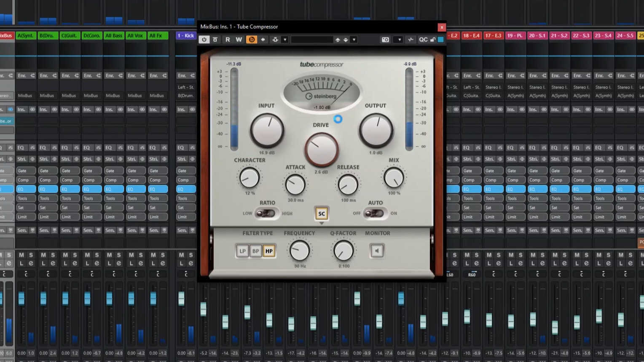The width and height of the screenshot is (644, 362).
Task: Open input routing Left - St. on 1 - Kick
Action: coord(186,87)
